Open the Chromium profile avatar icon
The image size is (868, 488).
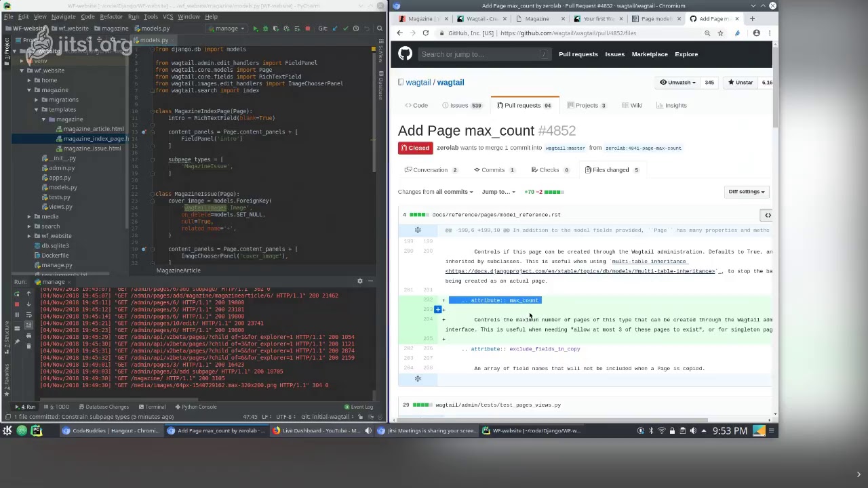pyautogui.click(x=757, y=33)
